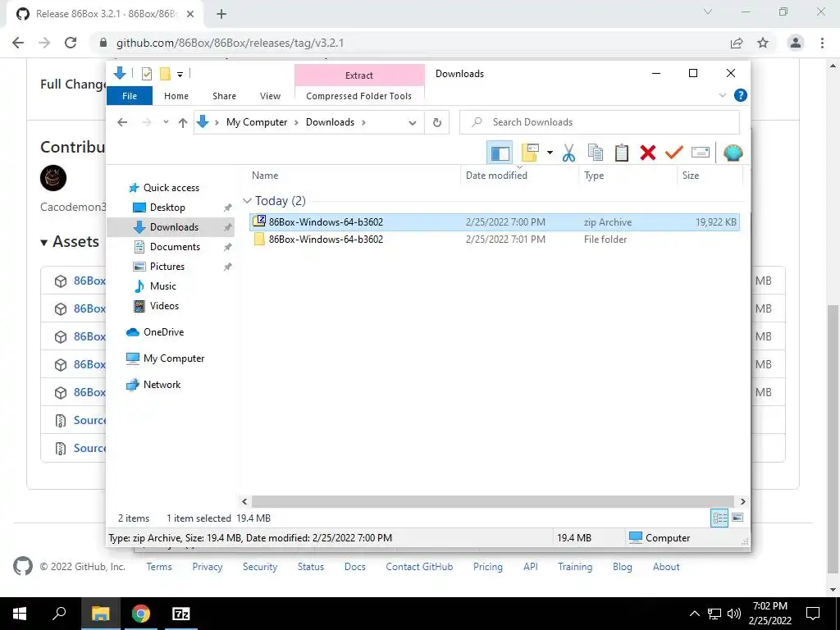Open a new Chrome tab
Image resolution: width=840 pixels, height=630 pixels.
click(221, 14)
